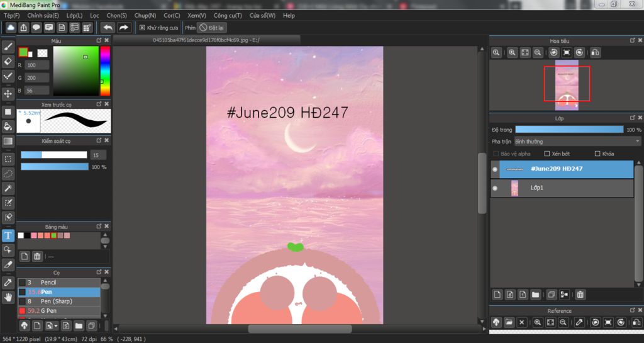Click the rainbow hue strip
The width and height of the screenshot is (644, 343).
105,70
